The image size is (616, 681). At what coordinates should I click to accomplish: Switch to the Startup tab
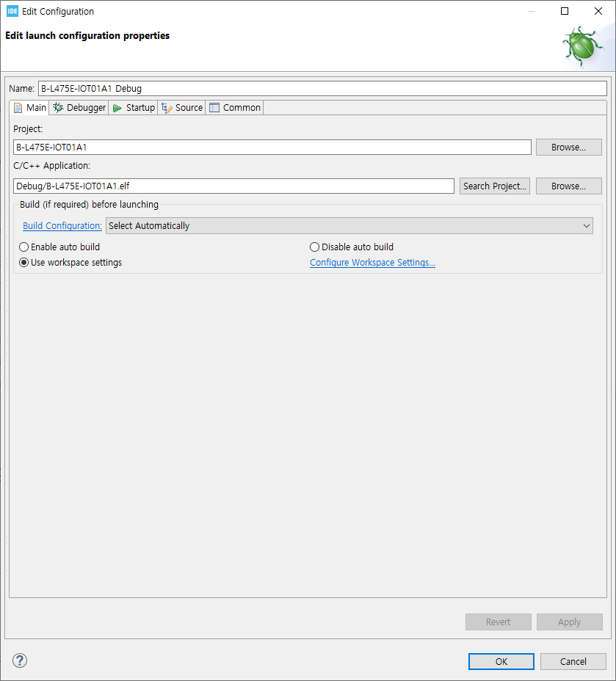pos(134,108)
